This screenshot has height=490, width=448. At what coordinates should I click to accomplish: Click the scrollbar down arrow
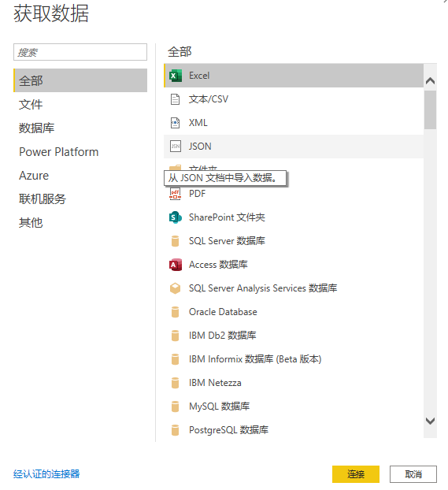[x=430, y=421]
